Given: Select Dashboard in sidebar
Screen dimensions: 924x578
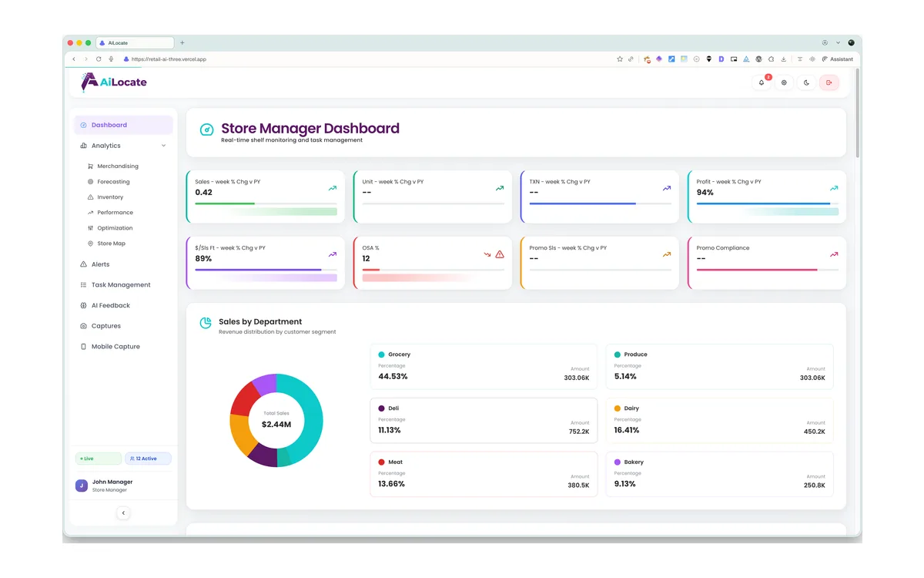Looking at the screenshot, I should [123, 125].
